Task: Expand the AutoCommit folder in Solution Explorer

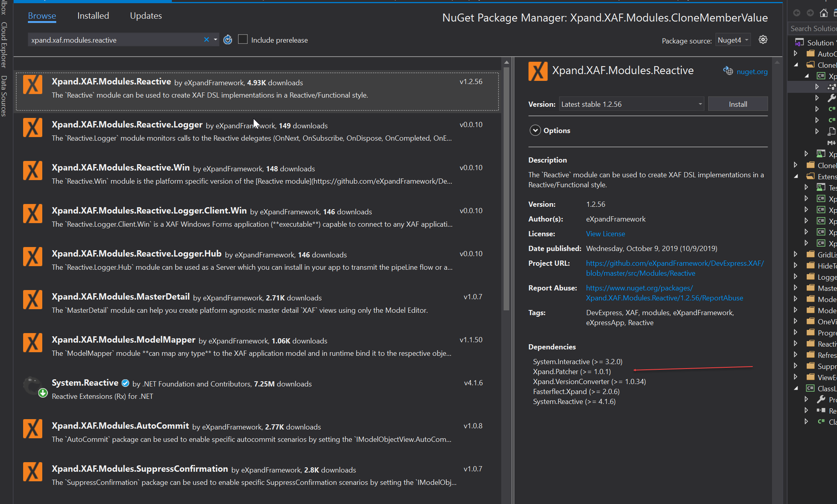Action: (795, 53)
